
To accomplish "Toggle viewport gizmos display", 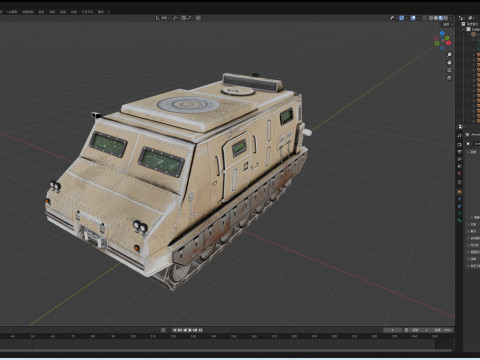I will click(402, 18).
